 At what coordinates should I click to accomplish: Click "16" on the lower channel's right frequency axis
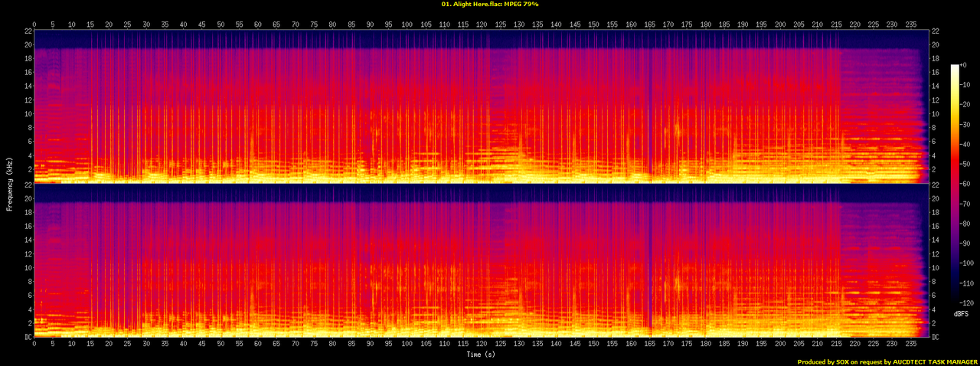[936, 227]
